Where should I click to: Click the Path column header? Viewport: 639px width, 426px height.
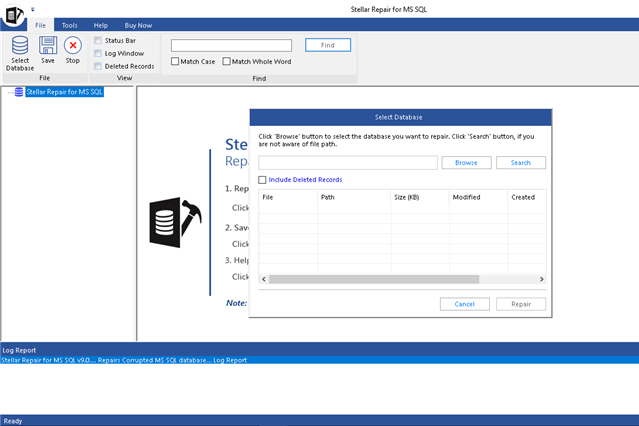tap(354, 197)
